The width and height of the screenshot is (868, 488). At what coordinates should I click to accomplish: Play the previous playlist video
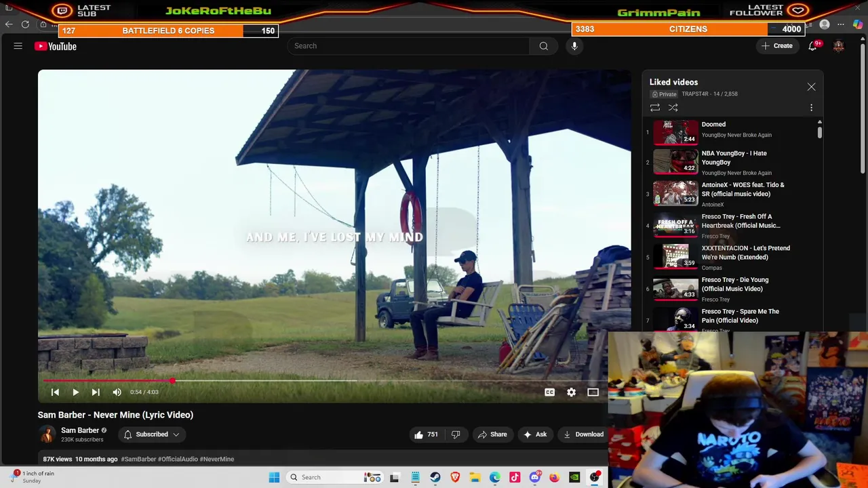click(x=56, y=392)
